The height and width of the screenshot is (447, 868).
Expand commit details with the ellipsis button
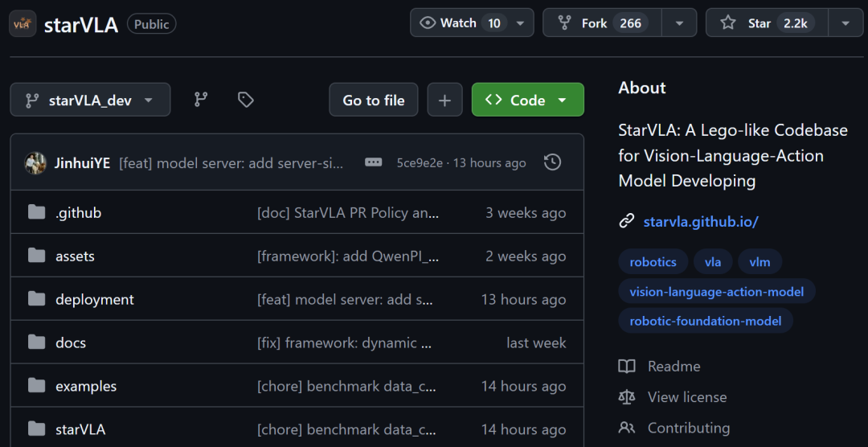coord(373,162)
